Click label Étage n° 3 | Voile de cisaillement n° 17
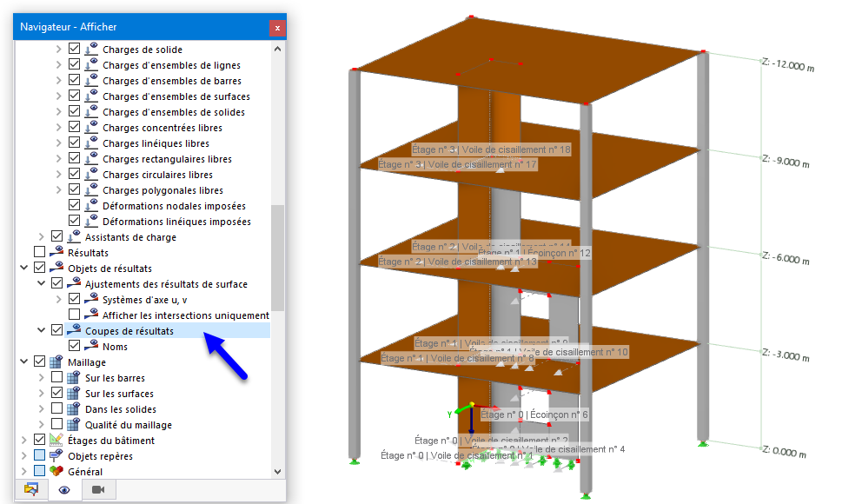 457,164
